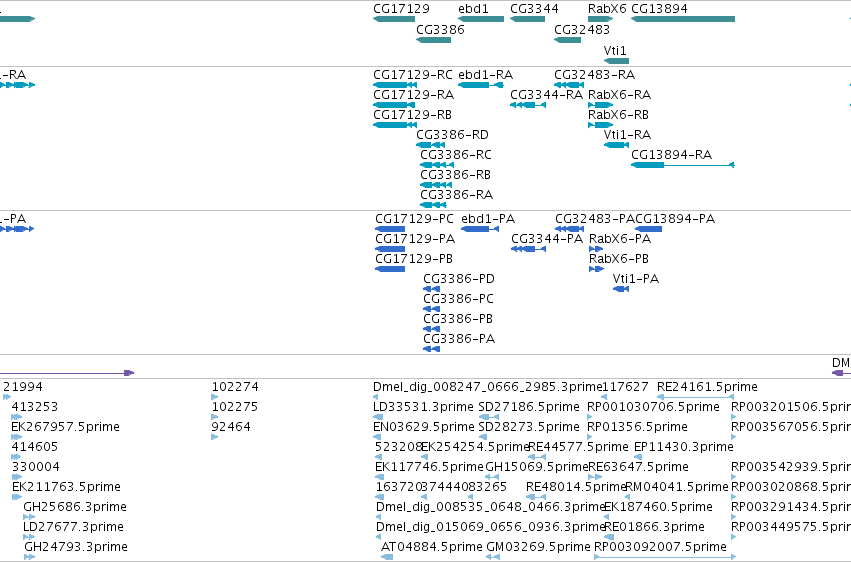
Task: Select the RabX6 gene feature
Action: click(x=601, y=19)
